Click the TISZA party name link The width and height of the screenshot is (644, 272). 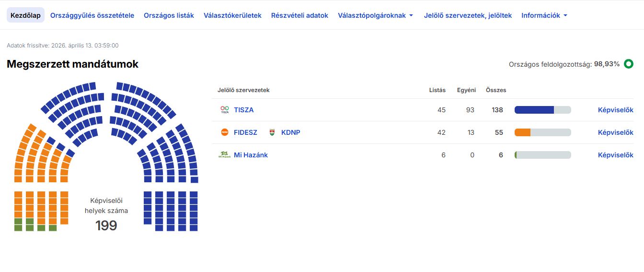244,110
